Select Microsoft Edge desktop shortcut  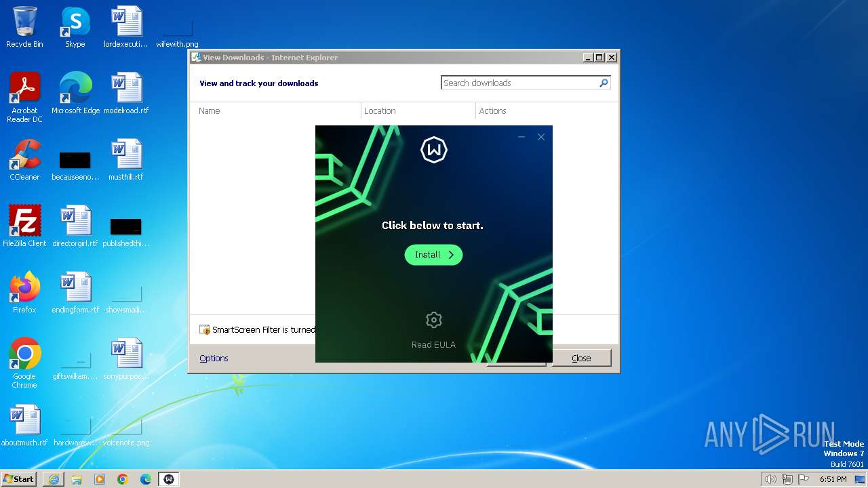[75, 94]
